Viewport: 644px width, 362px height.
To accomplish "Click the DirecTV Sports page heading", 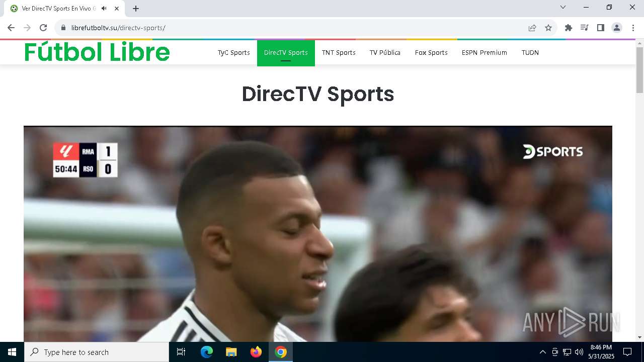I will 318,94.
